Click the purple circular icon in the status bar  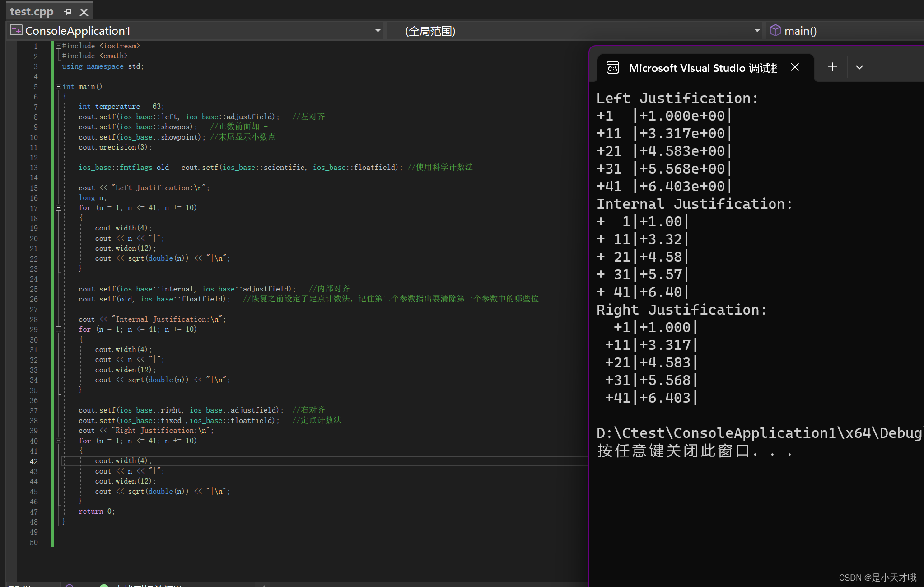tap(69, 586)
